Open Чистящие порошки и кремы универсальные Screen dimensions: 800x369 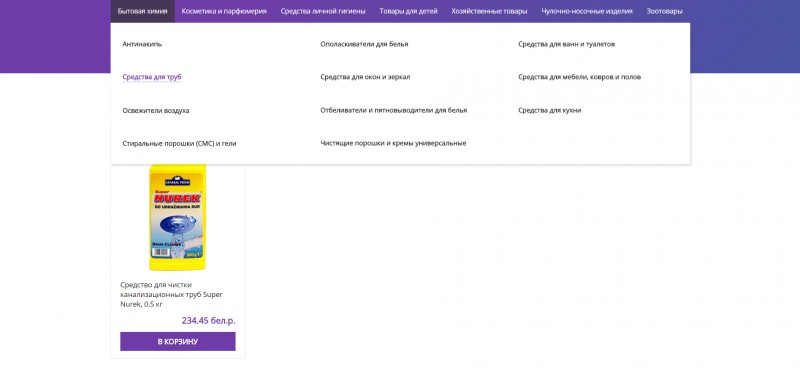click(393, 143)
